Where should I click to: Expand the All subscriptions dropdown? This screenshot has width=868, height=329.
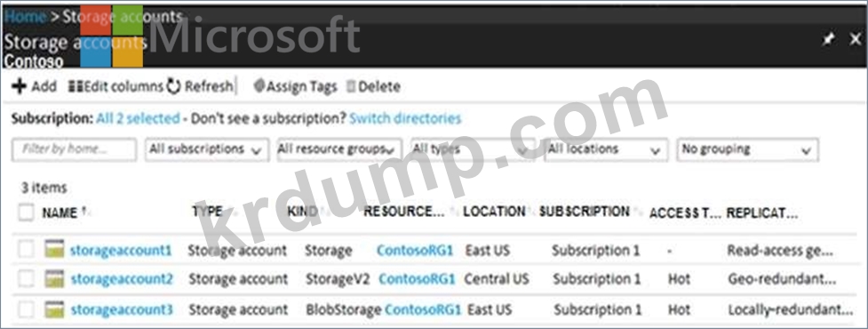point(207,149)
